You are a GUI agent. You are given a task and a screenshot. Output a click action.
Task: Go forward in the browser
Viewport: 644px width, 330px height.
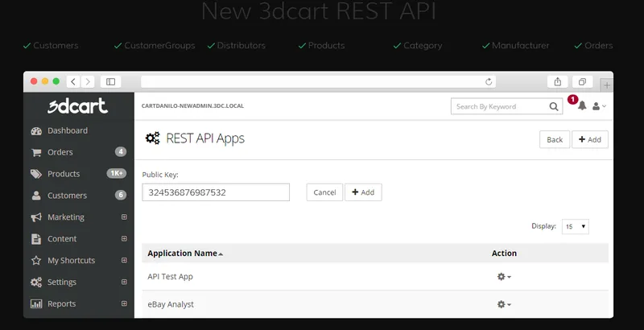[88, 81]
